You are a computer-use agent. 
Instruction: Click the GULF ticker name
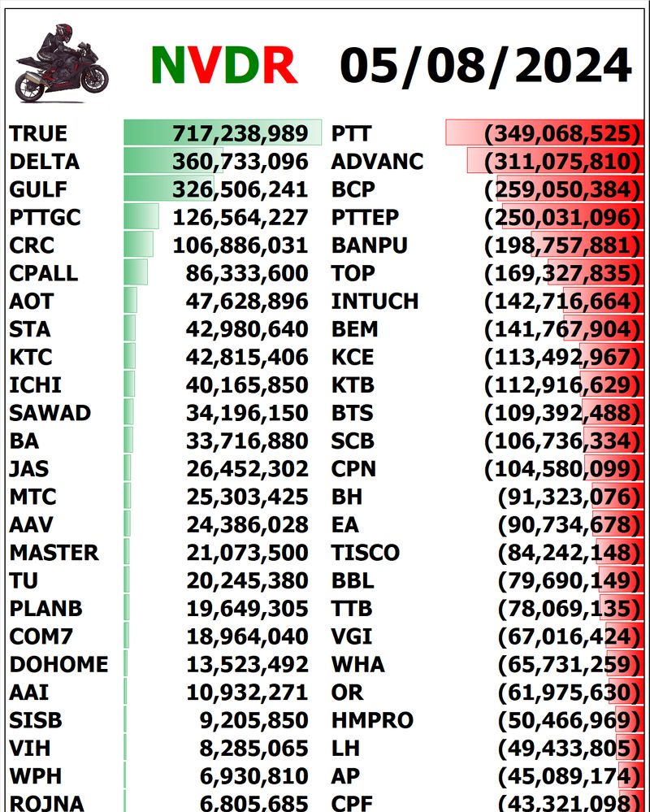click(37, 190)
